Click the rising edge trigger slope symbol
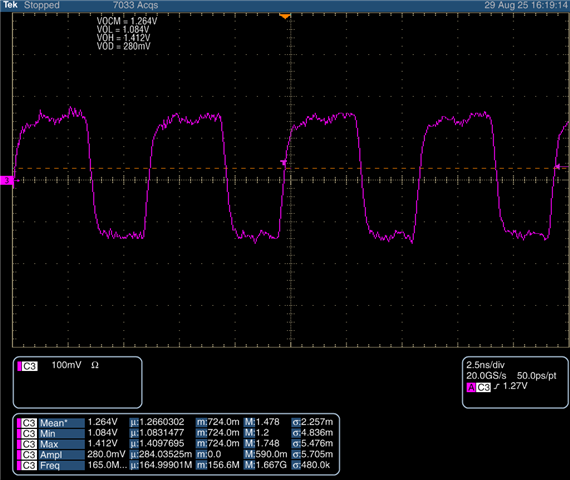Screen dimensions: 570x480 pyautogui.click(x=497, y=387)
